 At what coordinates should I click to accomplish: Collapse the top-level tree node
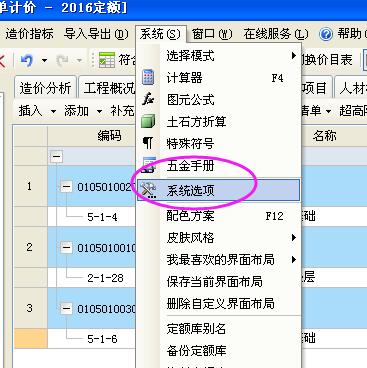pos(56,156)
